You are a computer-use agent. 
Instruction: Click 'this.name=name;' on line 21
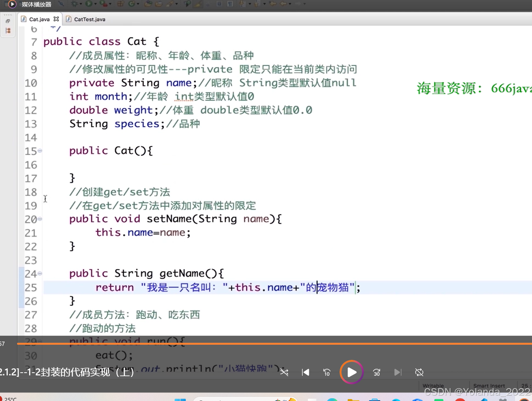pyautogui.click(x=143, y=233)
